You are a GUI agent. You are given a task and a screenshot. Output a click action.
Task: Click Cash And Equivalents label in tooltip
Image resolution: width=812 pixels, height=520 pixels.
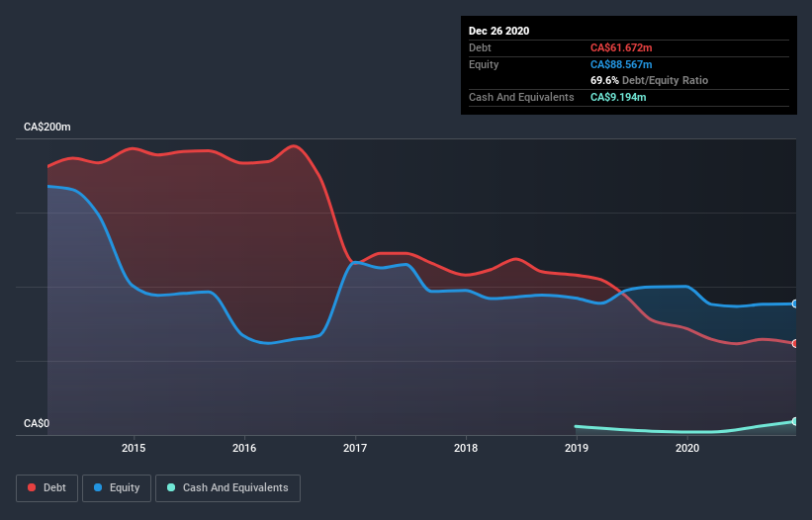pos(521,97)
